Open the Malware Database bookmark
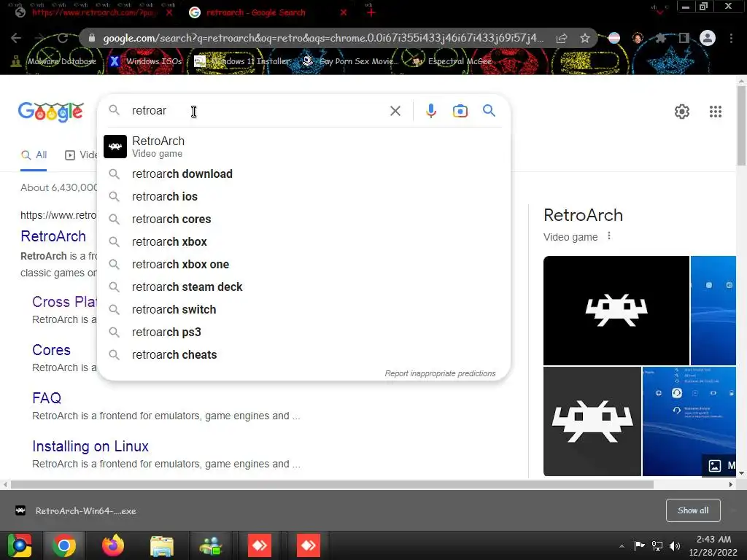The width and height of the screenshot is (747, 560). pos(54,61)
